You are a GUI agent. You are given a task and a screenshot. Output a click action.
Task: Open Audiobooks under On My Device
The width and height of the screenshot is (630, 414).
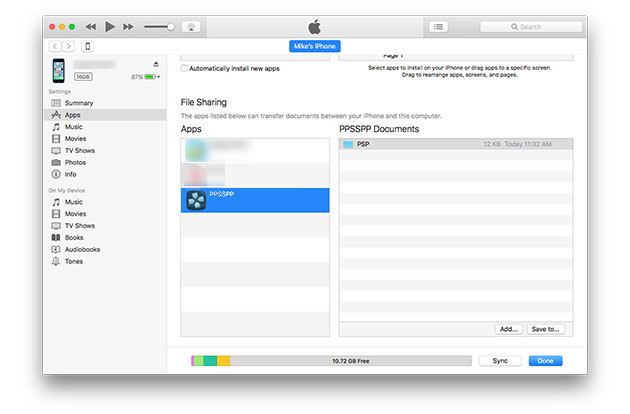point(82,249)
